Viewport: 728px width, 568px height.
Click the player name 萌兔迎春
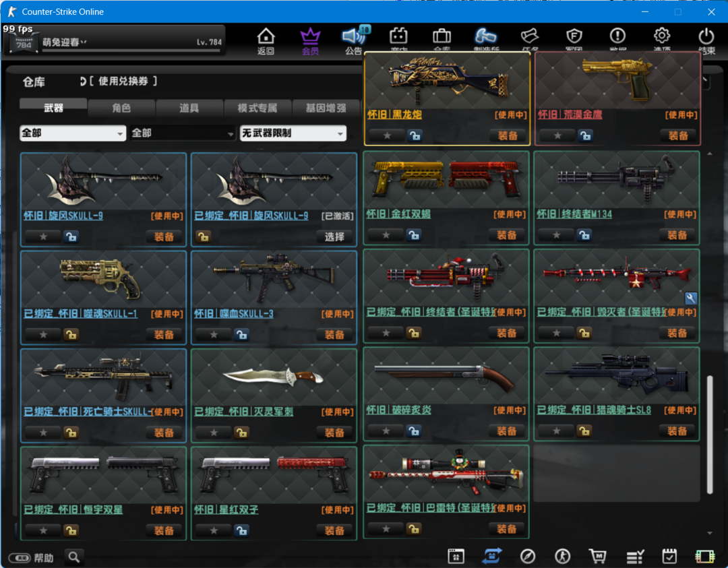pos(64,42)
